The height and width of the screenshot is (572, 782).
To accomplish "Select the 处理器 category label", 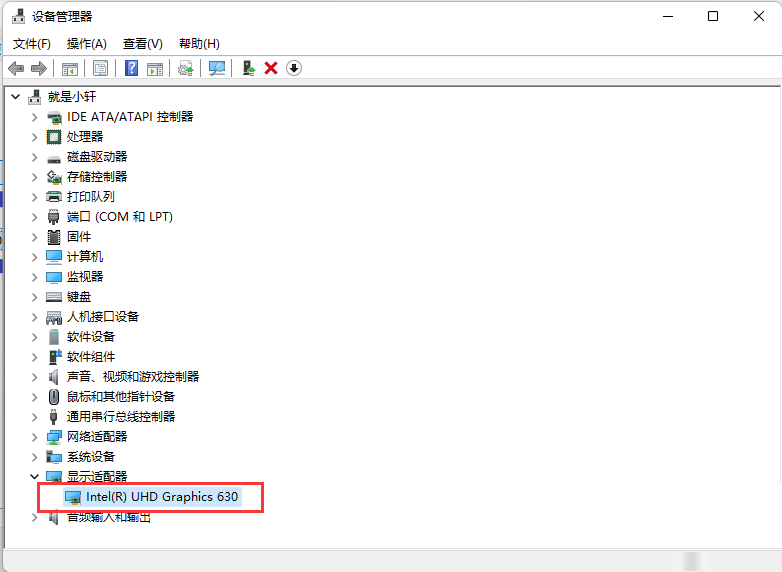I will (85, 137).
